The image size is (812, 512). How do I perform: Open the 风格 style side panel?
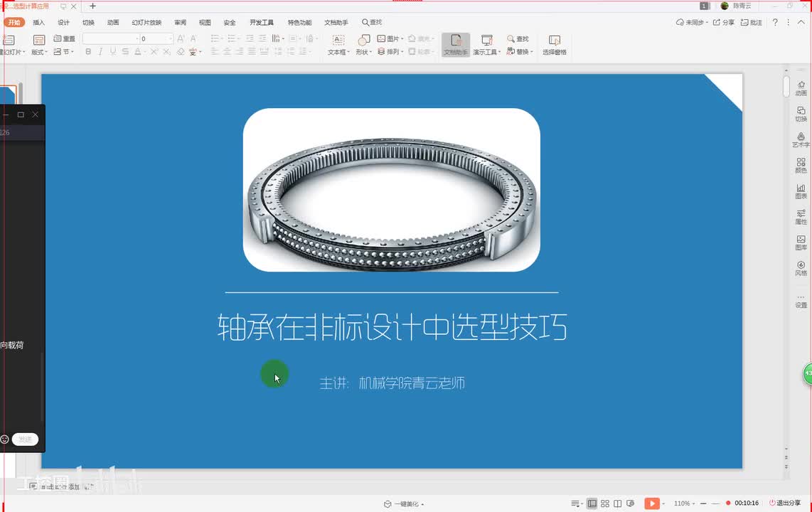pos(801,268)
